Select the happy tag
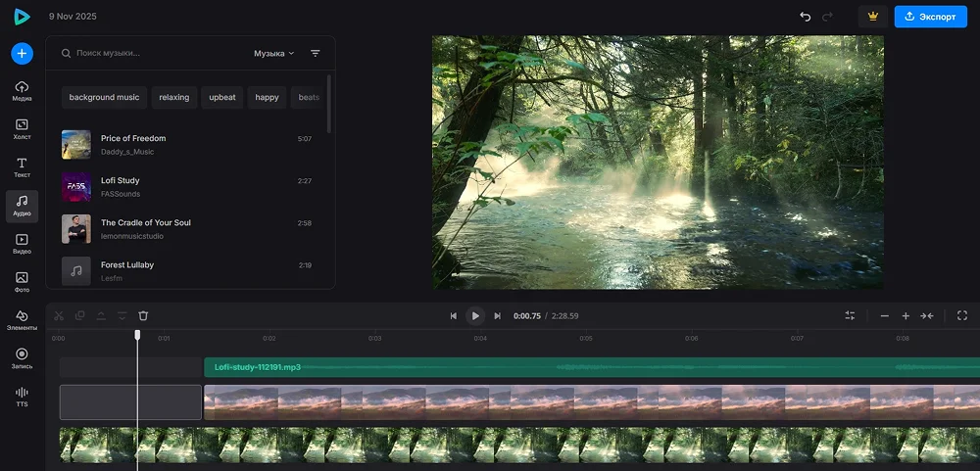Image resolution: width=980 pixels, height=471 pixels. tap(267, 98)
